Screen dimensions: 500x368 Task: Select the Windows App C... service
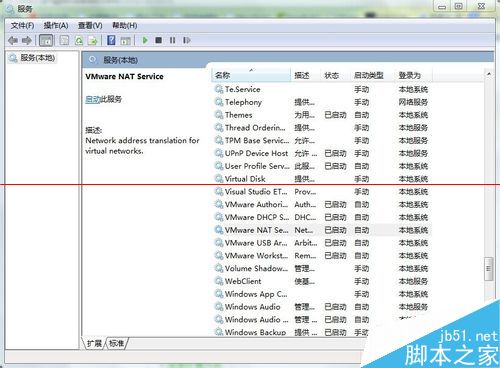tap(323, 294)
